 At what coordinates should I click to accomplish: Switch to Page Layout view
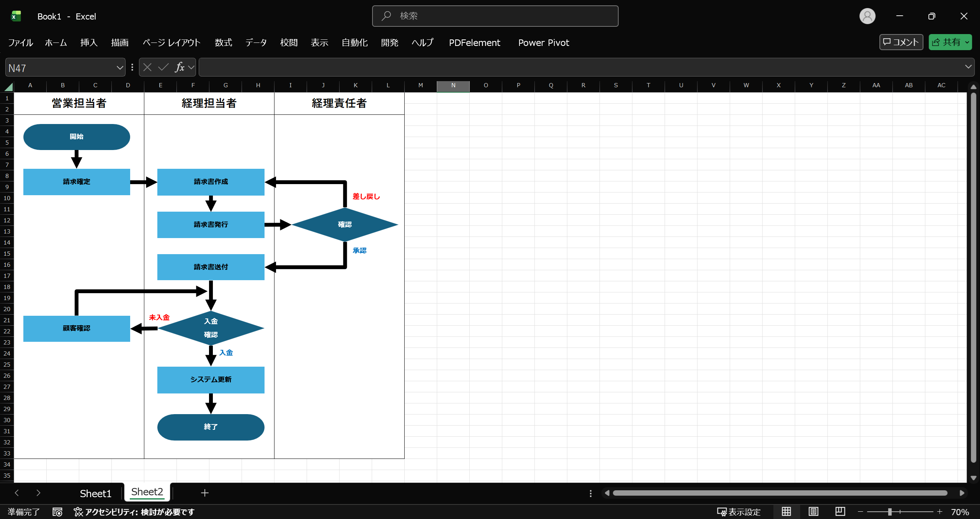tap(813, 512)
